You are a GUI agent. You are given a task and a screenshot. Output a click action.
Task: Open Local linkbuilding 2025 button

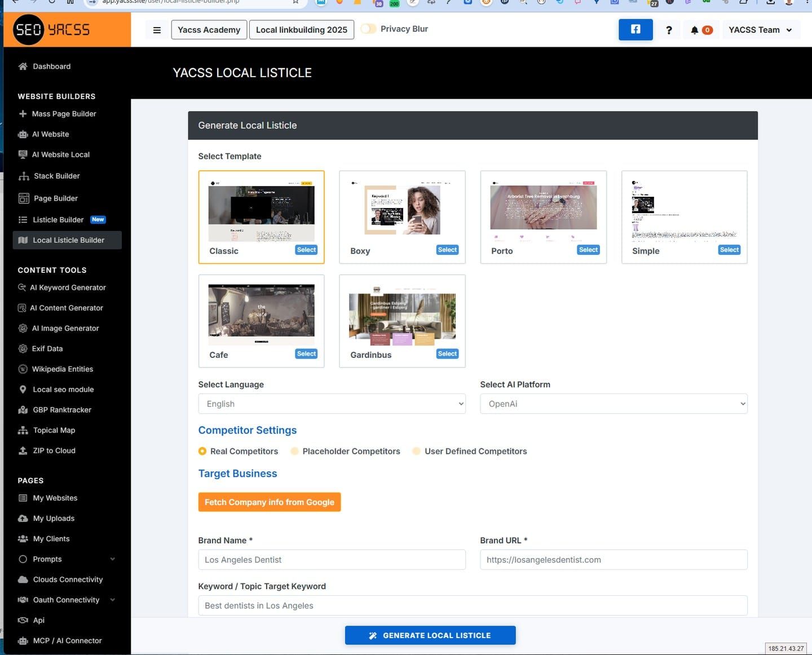(302, 30)
